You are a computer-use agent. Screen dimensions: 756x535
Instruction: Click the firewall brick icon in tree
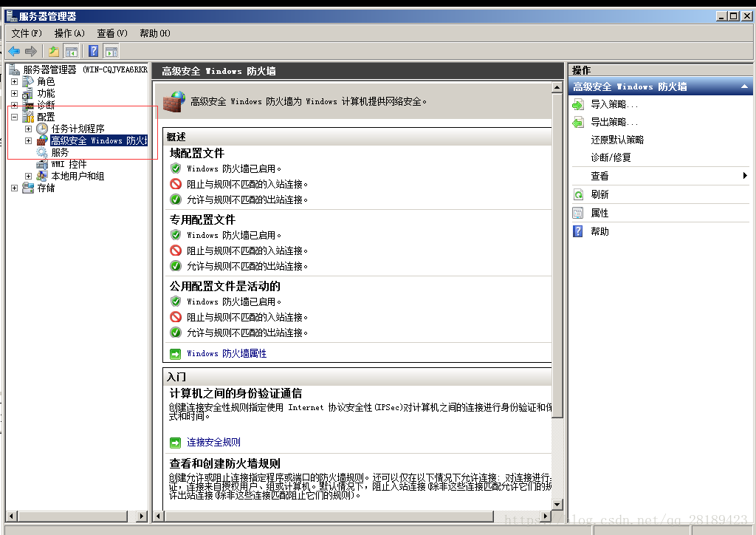click(x=42, y=140)
